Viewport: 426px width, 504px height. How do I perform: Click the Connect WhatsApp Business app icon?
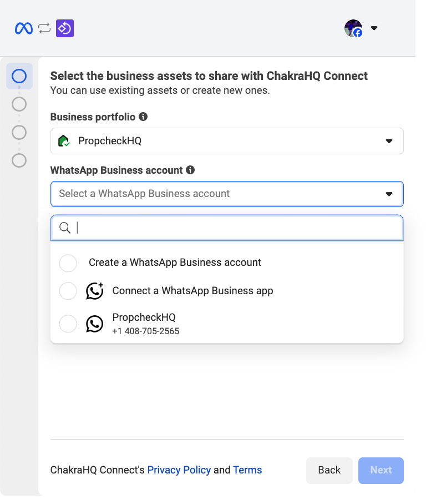click(95, 291)
